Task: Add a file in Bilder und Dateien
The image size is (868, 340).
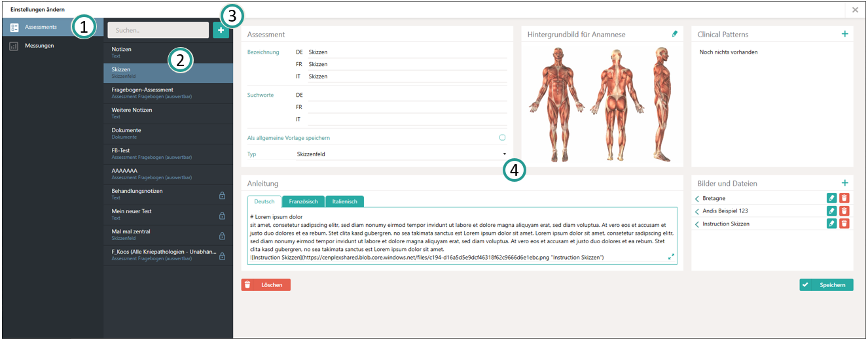Action: [844, 184]
